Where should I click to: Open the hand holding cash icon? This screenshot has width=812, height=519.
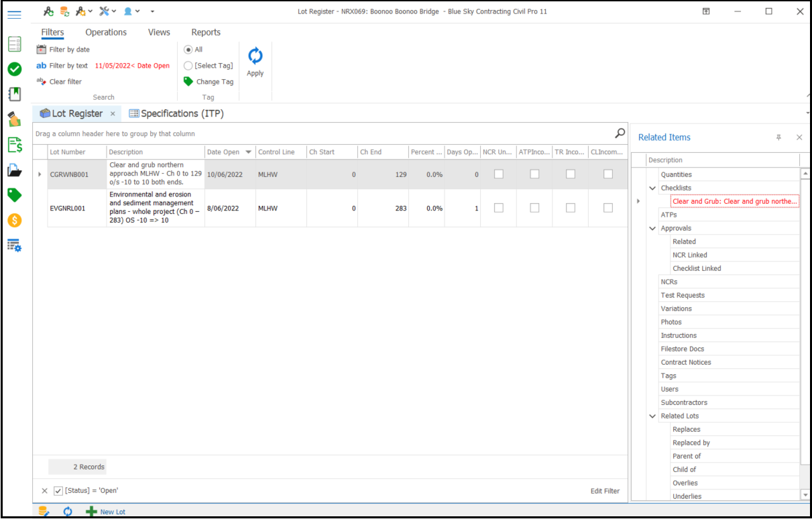pos(14,119)
